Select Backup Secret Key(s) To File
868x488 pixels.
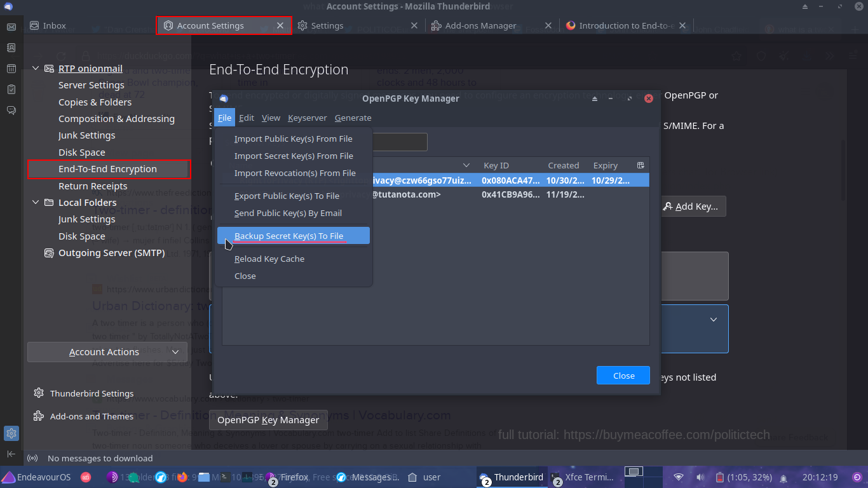[293, 236]
